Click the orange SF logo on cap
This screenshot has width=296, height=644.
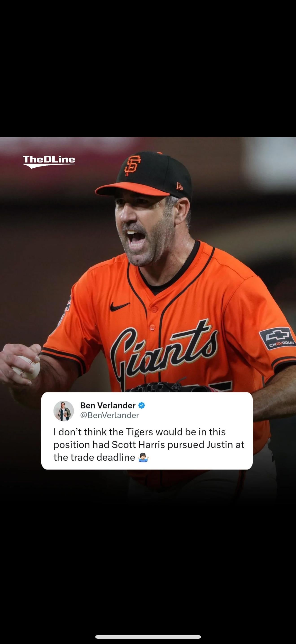(132, 165)
